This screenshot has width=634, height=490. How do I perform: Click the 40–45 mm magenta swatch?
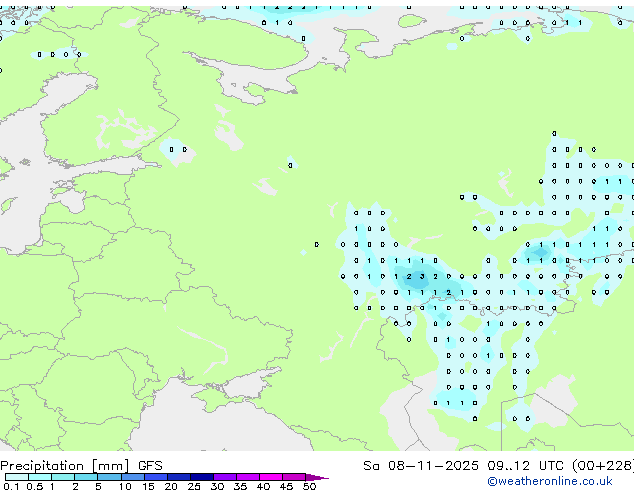271,477
